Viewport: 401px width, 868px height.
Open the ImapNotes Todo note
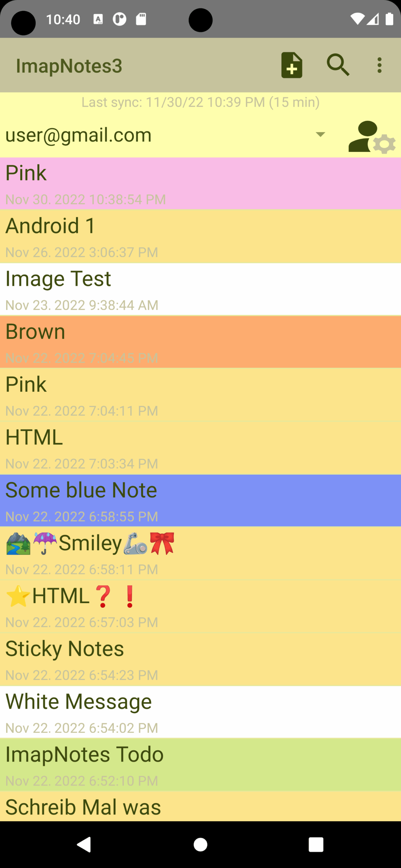coord(200,765)
